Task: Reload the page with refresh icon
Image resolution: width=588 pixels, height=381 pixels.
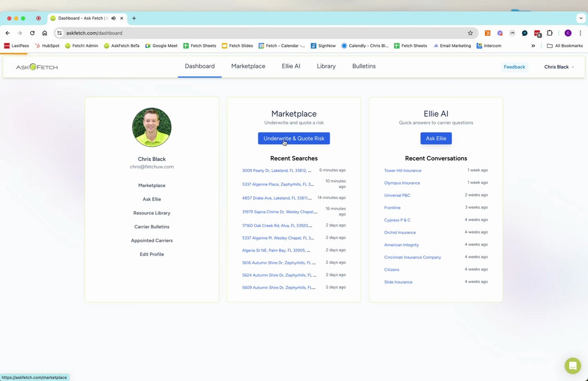Action: (32, 33)
